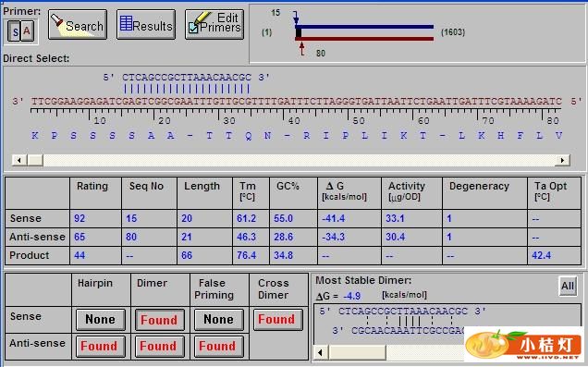
Task: Click the sense primer sequence CTCAGCCGCTTAAACAACGC
Action: [x=187, y=78]
